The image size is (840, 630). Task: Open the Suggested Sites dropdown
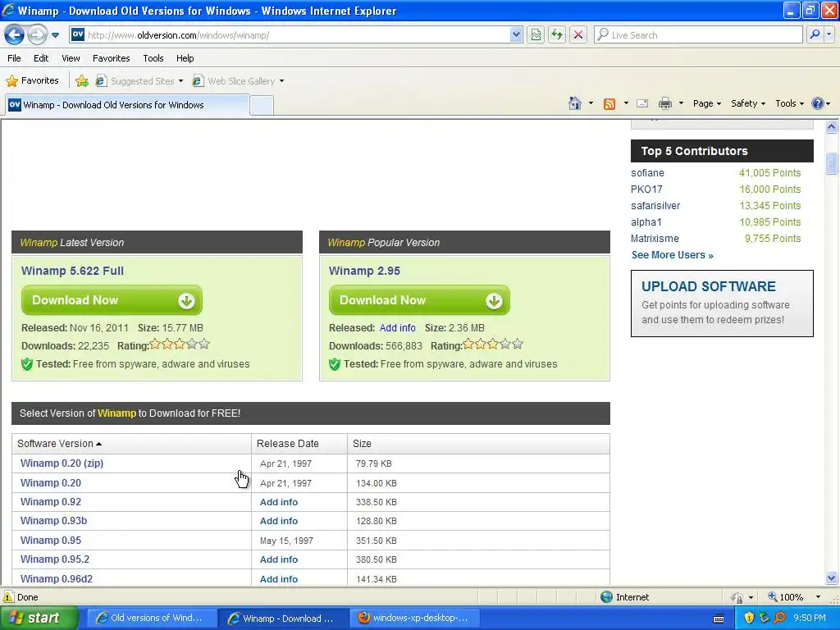[139, 81]
